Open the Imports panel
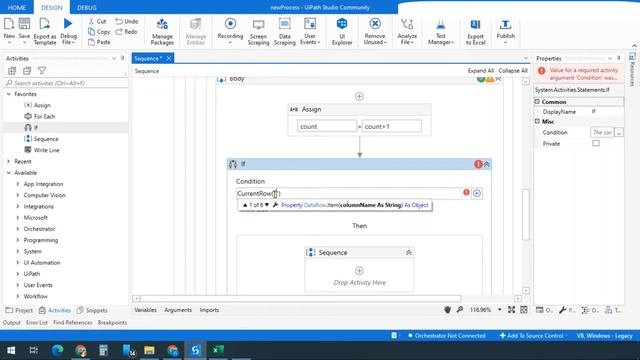This screenshot has width=640, height=360. 209,310
